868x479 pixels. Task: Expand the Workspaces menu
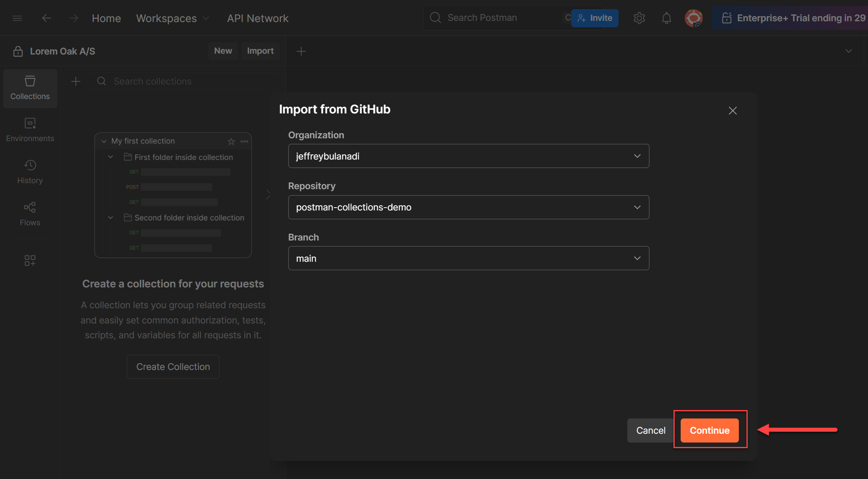coord(172,18)
